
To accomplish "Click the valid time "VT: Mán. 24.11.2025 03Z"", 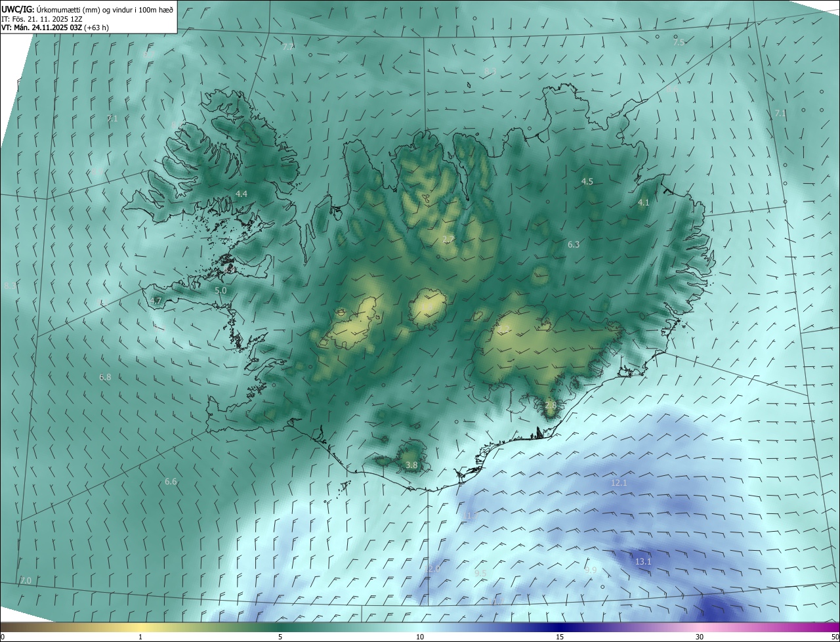I will pos(41,28).
